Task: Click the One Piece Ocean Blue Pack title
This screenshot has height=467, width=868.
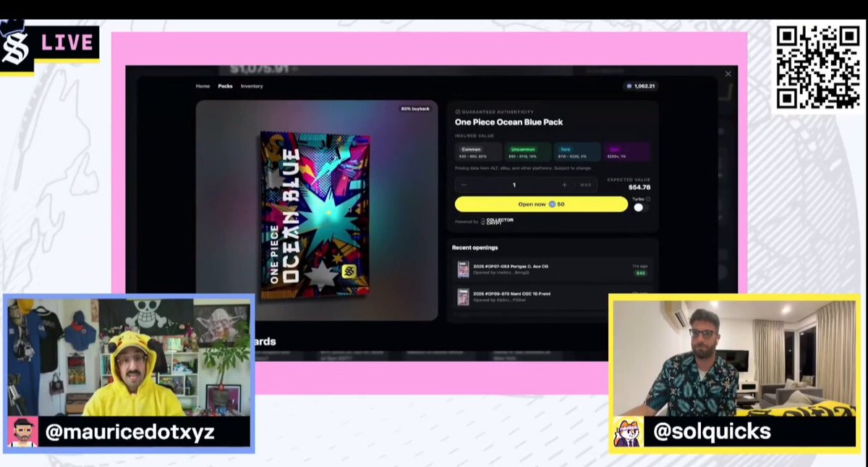Action: pyautogui.click(x=509, y=122)
